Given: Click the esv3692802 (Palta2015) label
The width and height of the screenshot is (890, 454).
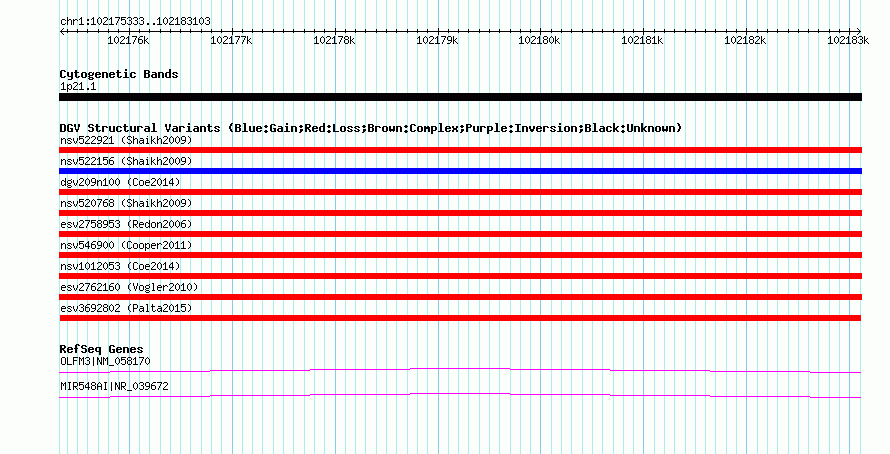Looking at the screenshot, I should click(x=126, y=308).
